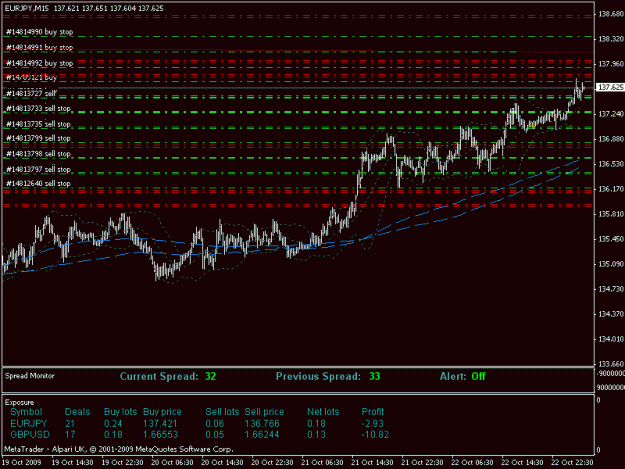Click the 137.960 price axis label

coord(611,64)
